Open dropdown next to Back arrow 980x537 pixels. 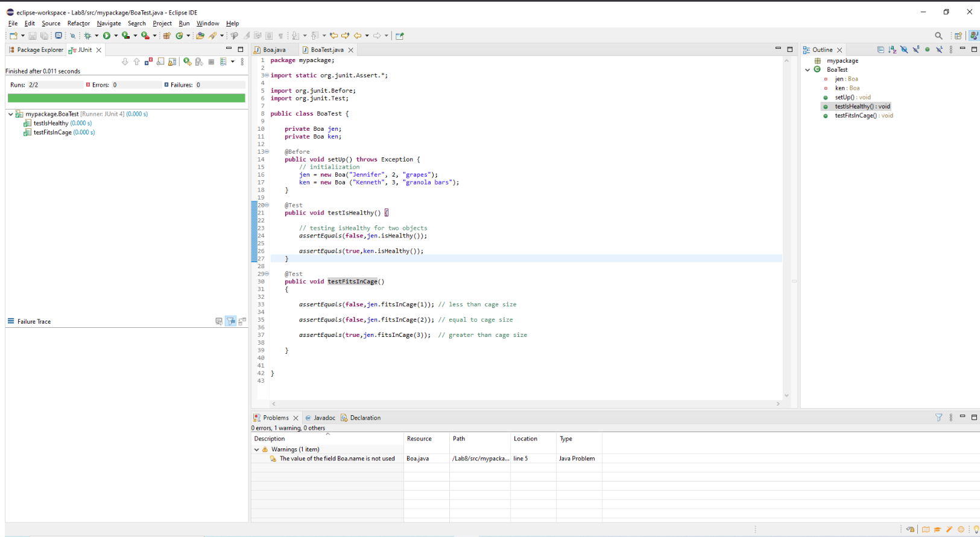point(367,36)
